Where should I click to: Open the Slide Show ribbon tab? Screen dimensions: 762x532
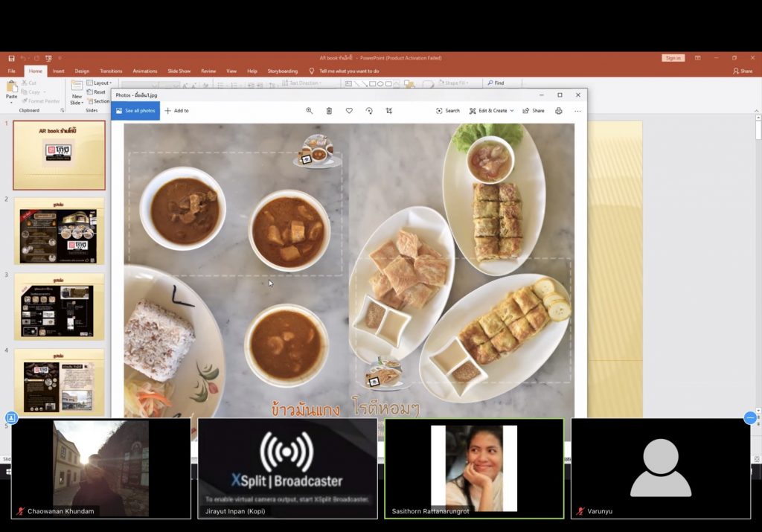pyautogui.click(x=179, y=71)
